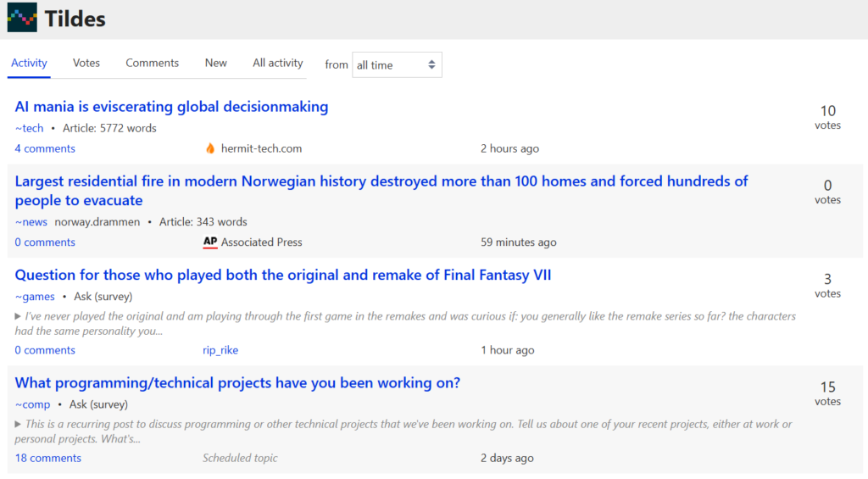868x479 pixels.
Task: Click the 10 votes count
Action: (x=827, y=117)
